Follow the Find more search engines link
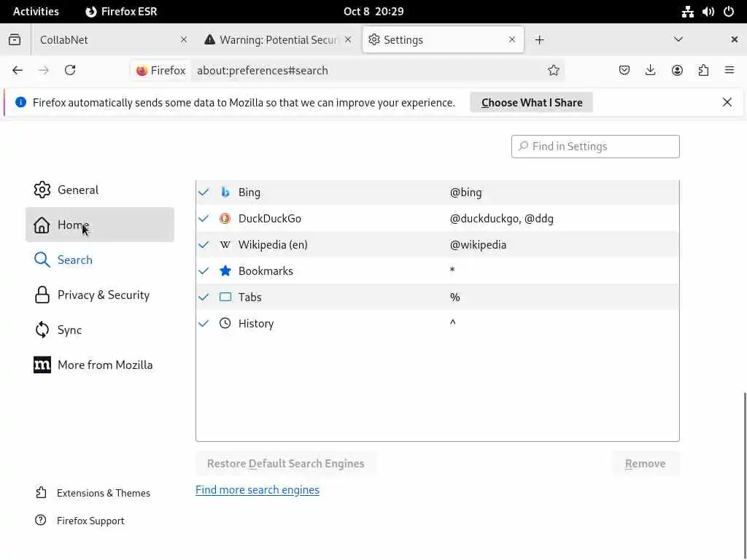Viewport: 747px width, 560px height. click(x=258, y=490)
